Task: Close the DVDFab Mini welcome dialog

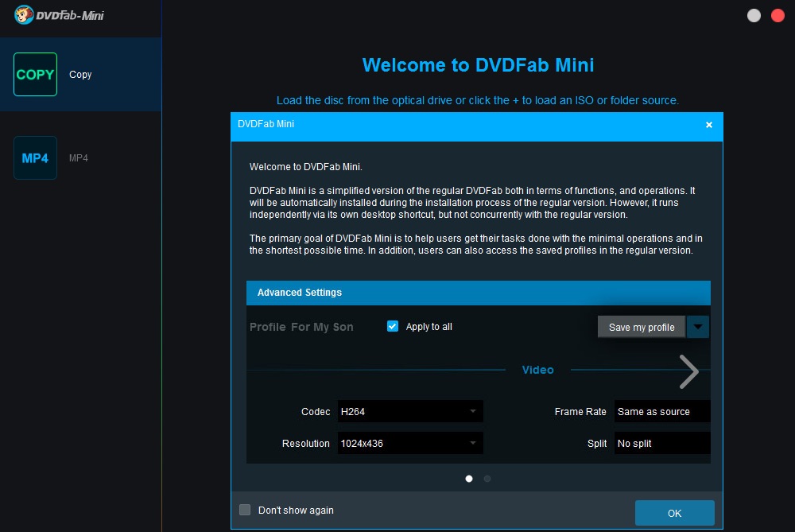Action: [709, 125]
